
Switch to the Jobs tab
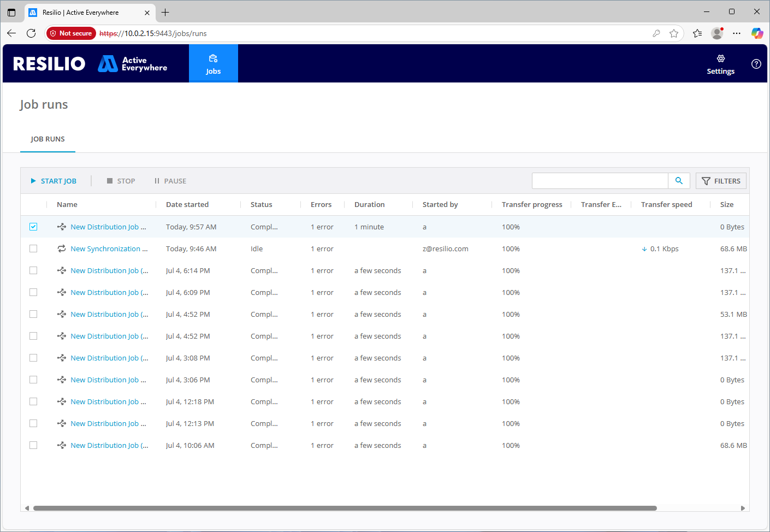(213, 64)
